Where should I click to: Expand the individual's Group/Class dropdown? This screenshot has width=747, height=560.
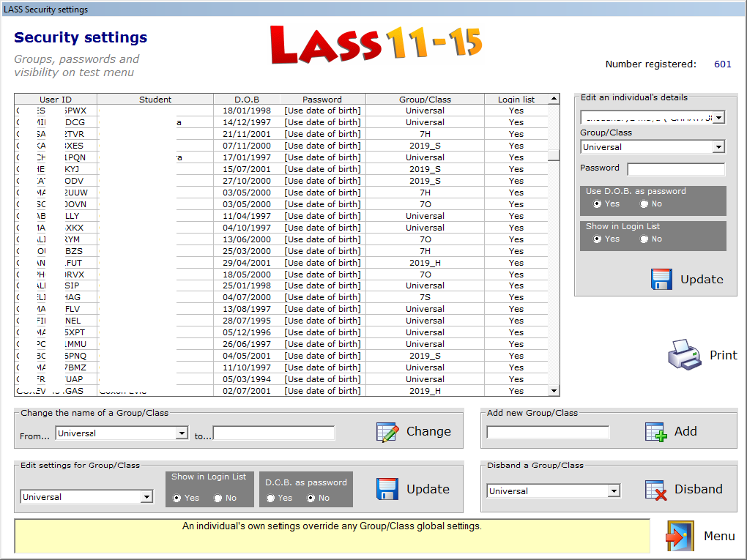(x=719, y=147)
